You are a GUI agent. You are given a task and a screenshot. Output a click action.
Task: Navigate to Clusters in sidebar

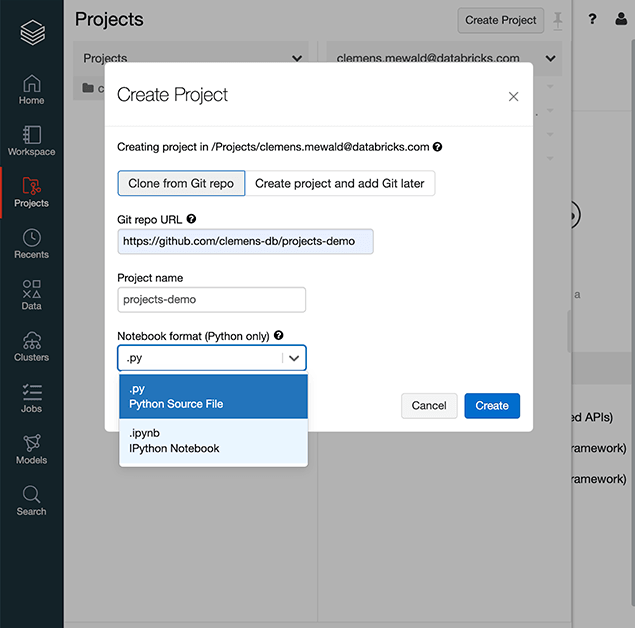pyautogui.click(x=32, y=345)
